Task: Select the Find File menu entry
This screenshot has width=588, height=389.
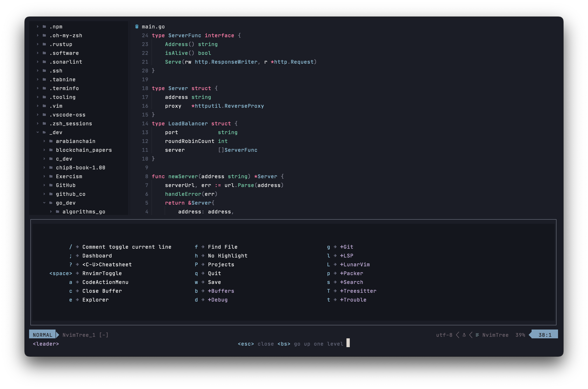Action: tap(222, 247)
